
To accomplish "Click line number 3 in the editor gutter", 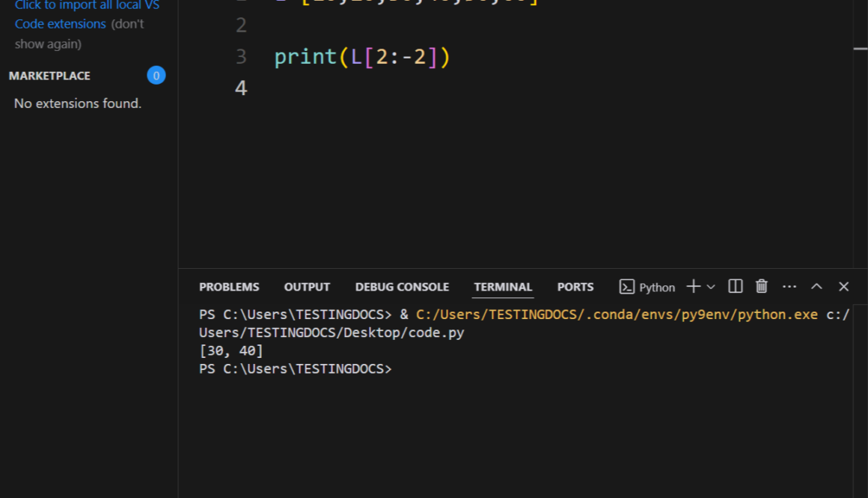I will pos(241,57).
